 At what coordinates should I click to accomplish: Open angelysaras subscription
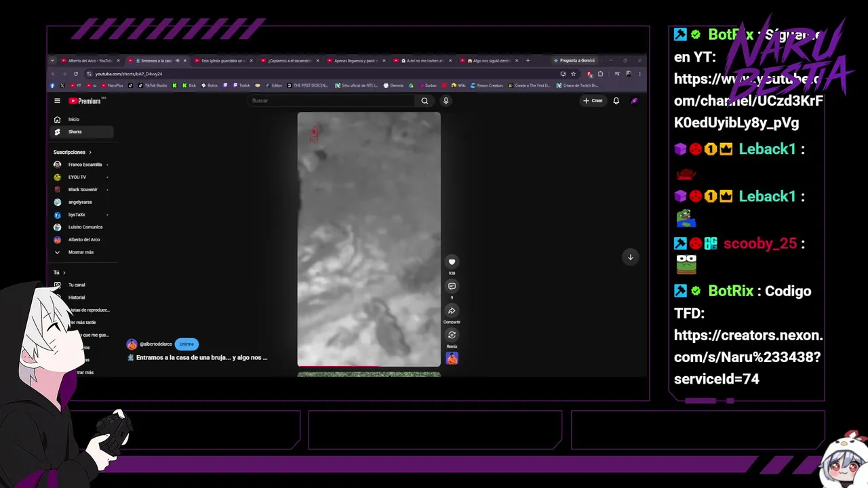pos(83,202)
